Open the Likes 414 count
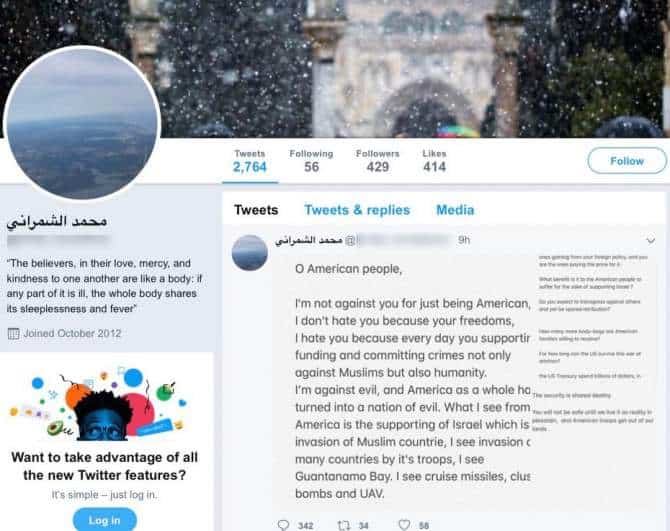670x531 pixels. point(435,161)
